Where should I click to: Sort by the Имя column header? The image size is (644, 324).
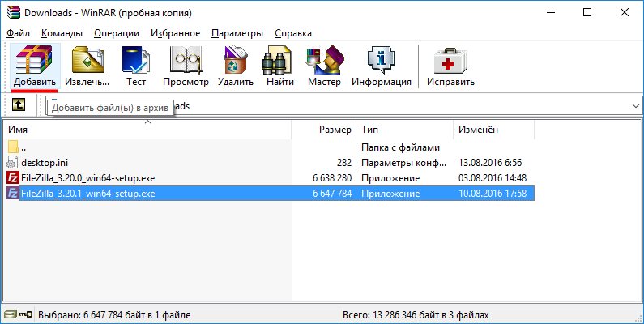[147, 130]
